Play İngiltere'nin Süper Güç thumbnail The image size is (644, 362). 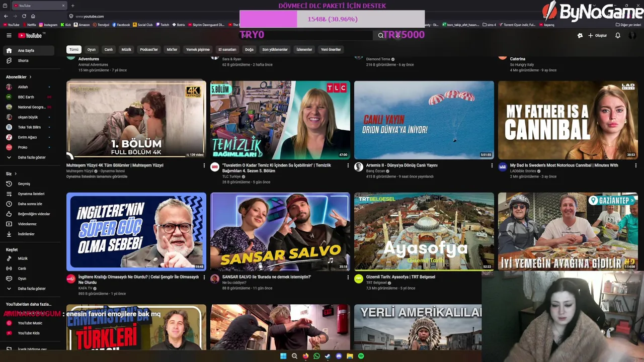click(x=136, y=231)
